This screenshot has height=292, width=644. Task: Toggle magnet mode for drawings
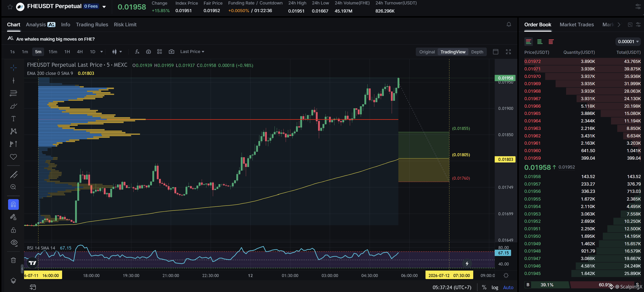pos(14,205)
